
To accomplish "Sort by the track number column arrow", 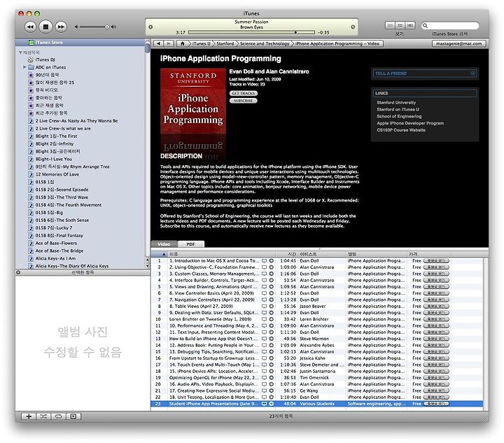I will (x=164, y=255).
